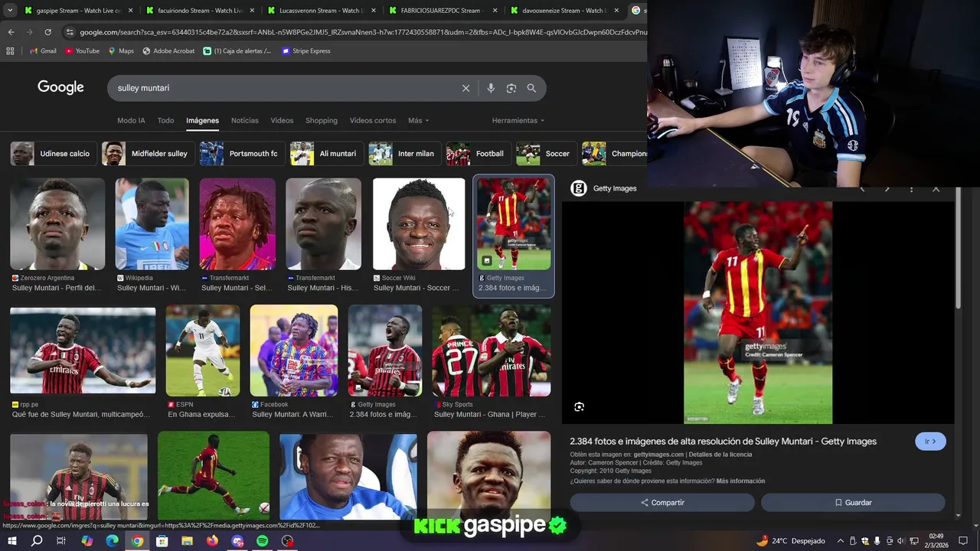Click the volume icon in system tray

pos(900,541)
